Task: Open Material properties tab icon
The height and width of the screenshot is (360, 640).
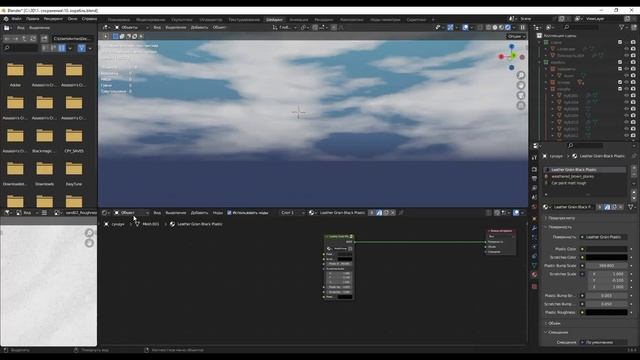Action: point(534,275)
